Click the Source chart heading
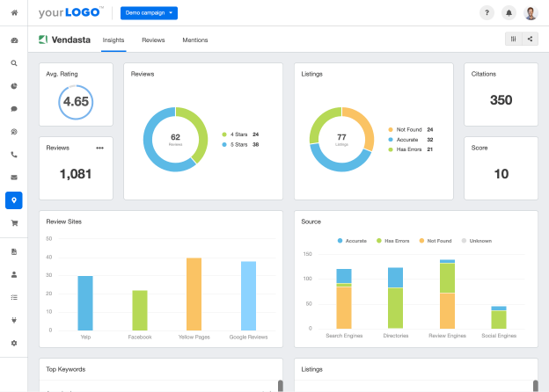Screen dimensions: 549x392 [311, 221]
